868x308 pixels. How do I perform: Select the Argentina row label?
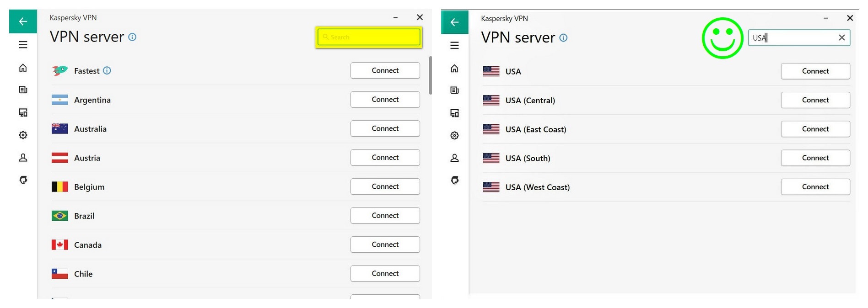pos(92,100)
